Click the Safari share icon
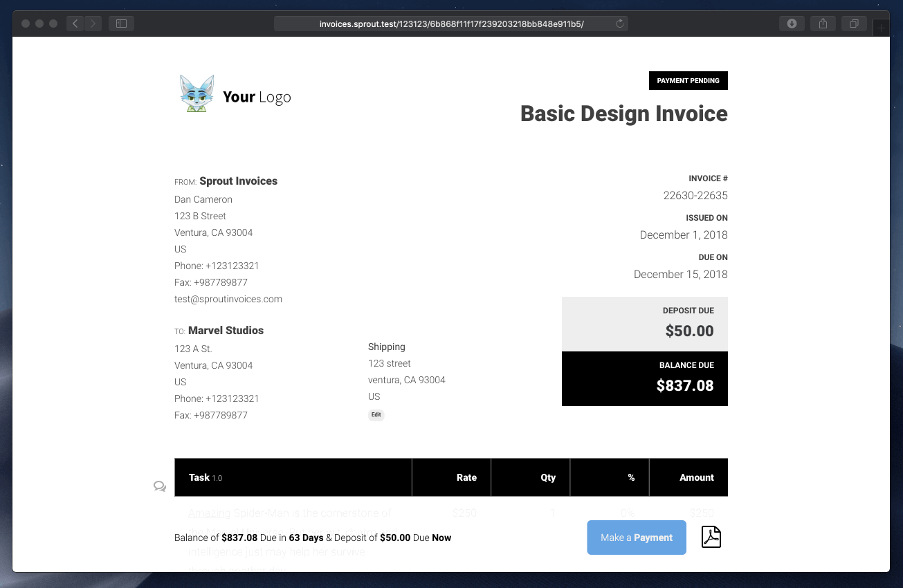Screen dimensions: 903x588 pos(823,24)
